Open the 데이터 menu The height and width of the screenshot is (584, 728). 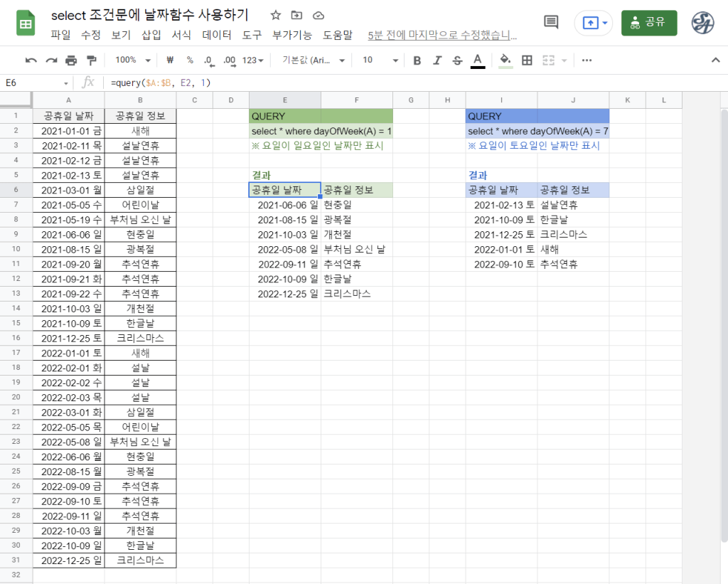click(x=217, y=34)
